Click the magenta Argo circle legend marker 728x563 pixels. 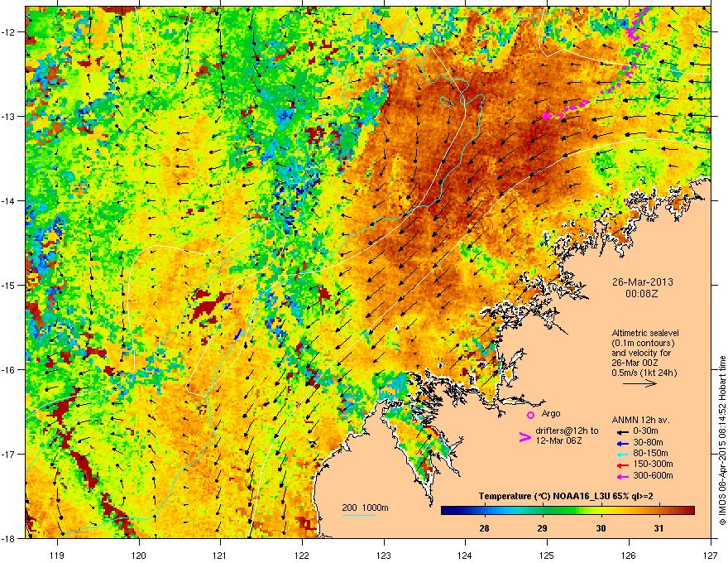(x=530, y=415)
